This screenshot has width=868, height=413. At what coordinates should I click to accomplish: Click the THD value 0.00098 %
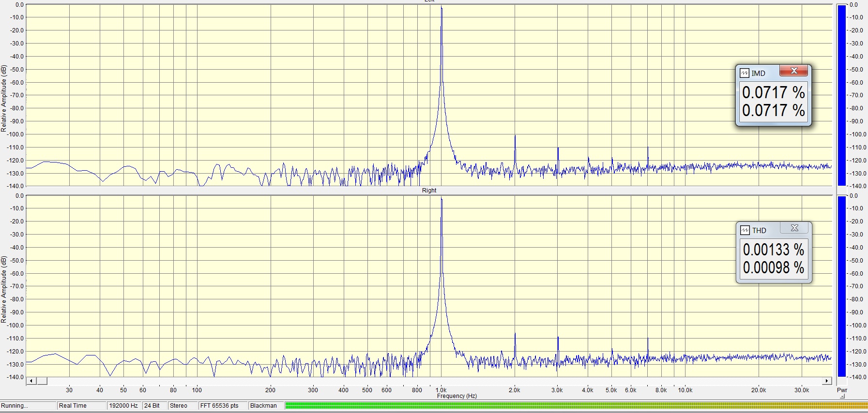(x=773, y=267)
